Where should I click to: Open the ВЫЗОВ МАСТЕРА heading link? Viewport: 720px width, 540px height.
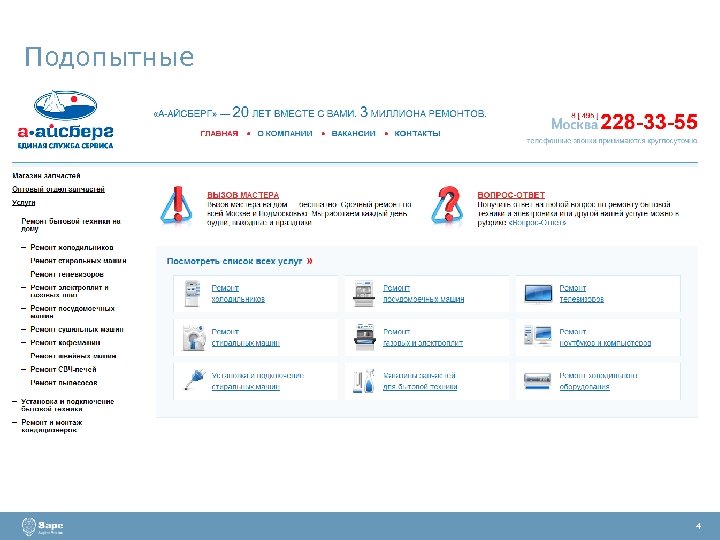tap(243, 195)
